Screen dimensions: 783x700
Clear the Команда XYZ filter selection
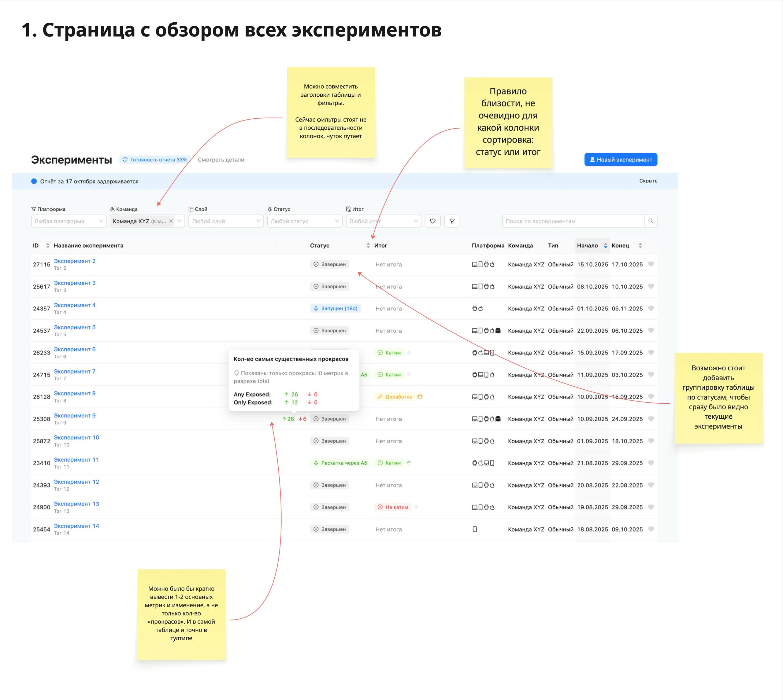(171, 221)
